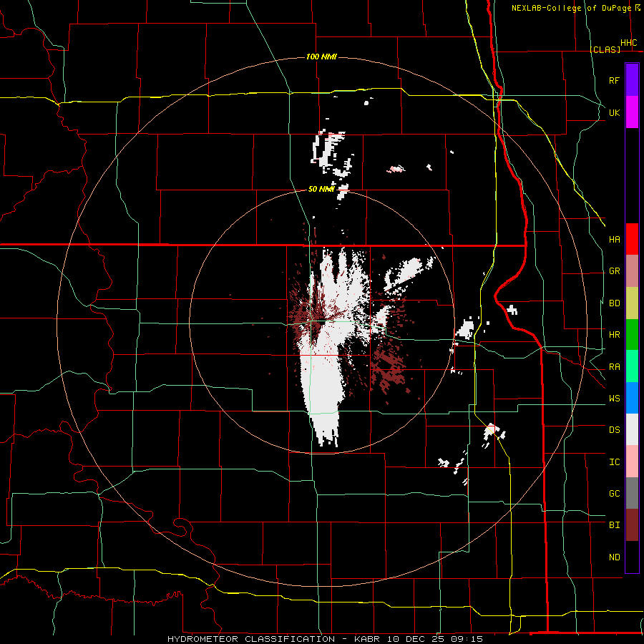
Task: Click the NEXLAB-College of DuPage text
Action: 571,8
